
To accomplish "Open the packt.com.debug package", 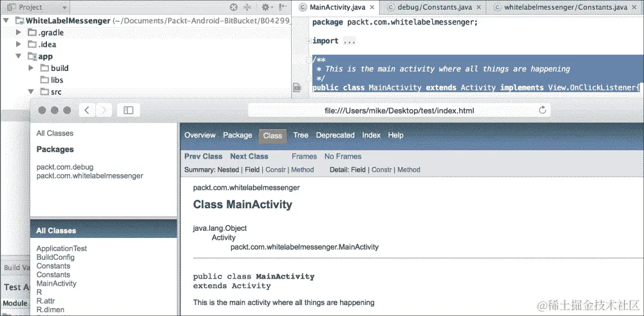I will [x=65, y=167].
